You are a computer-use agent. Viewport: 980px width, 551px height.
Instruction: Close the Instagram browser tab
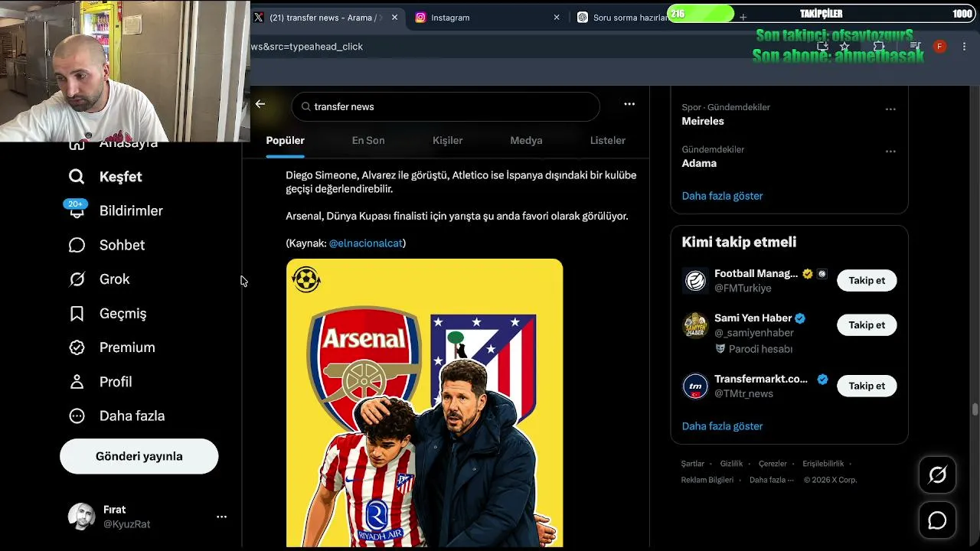pyautogui.click(x=557, y=18)
